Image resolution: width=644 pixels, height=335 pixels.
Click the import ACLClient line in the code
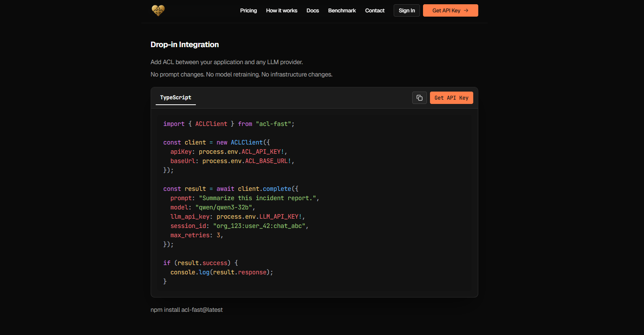coord(229,124)
